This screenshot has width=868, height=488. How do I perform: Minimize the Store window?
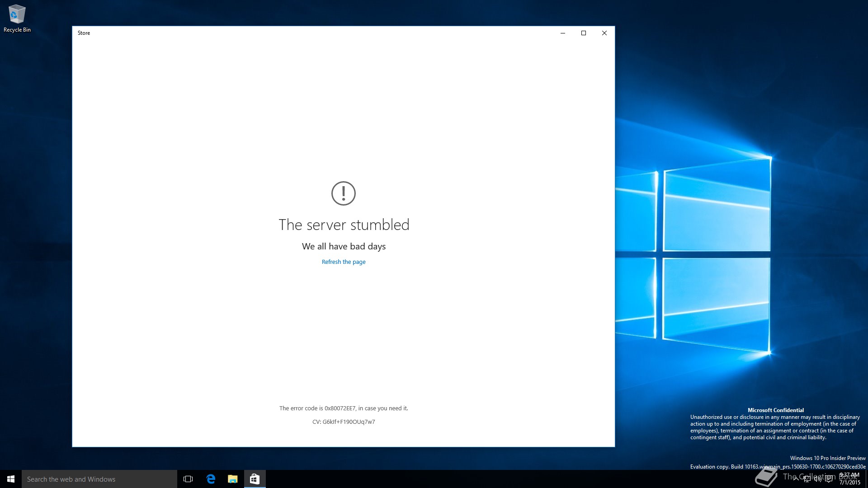563,33
